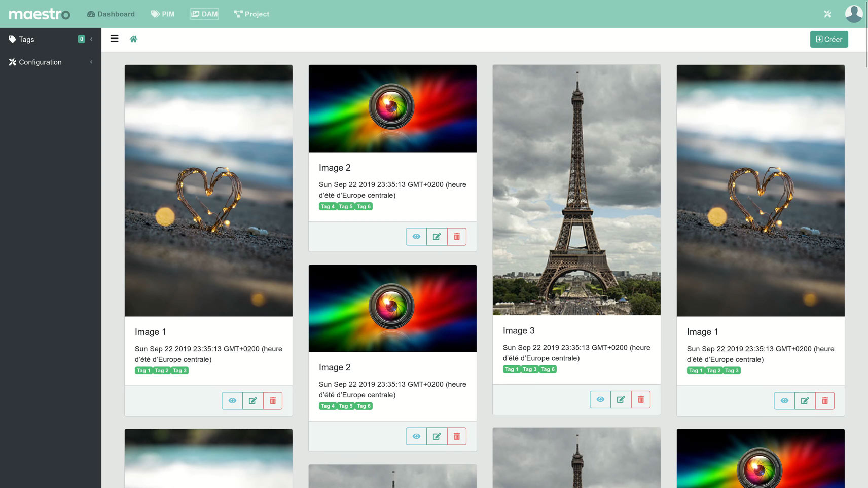Open the user avatar menu
The width and height of the screenshot is (868, 488).
click(854, 14)
